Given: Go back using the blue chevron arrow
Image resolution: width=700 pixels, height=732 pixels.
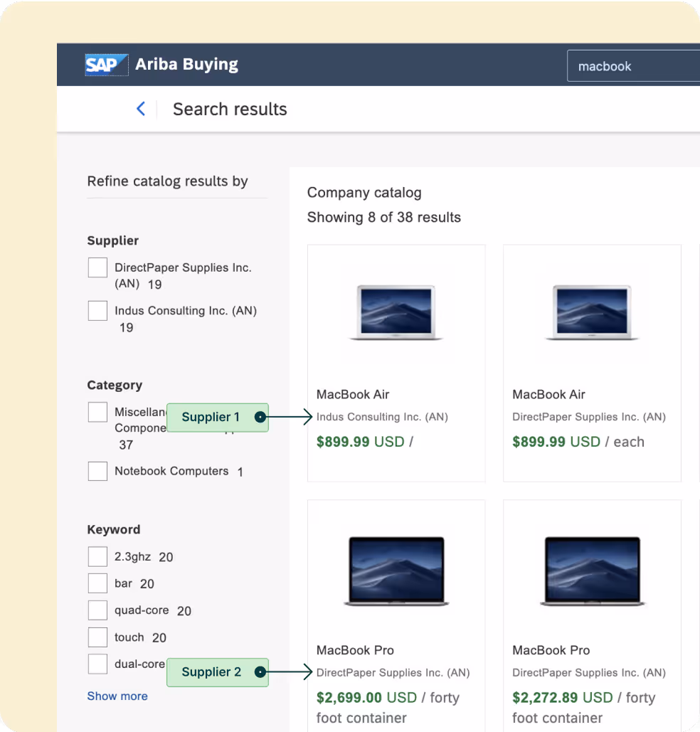Looking at the screenshot, I should click(x=141, y=109).
